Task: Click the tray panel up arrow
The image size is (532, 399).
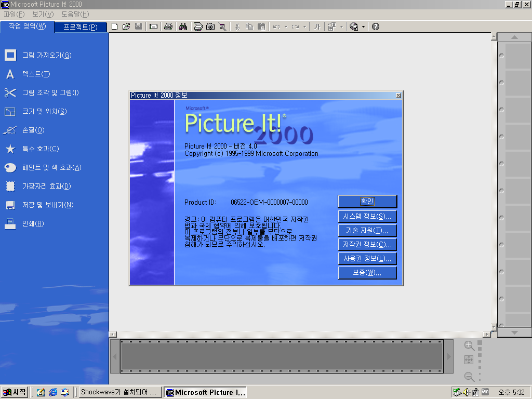Action: click(x=514, y=37)
